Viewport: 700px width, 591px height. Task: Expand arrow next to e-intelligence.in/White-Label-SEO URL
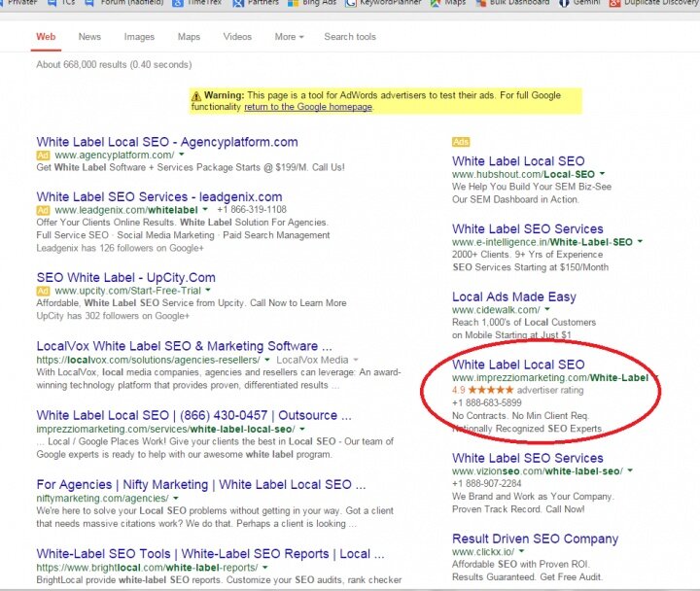pos(640,241)
